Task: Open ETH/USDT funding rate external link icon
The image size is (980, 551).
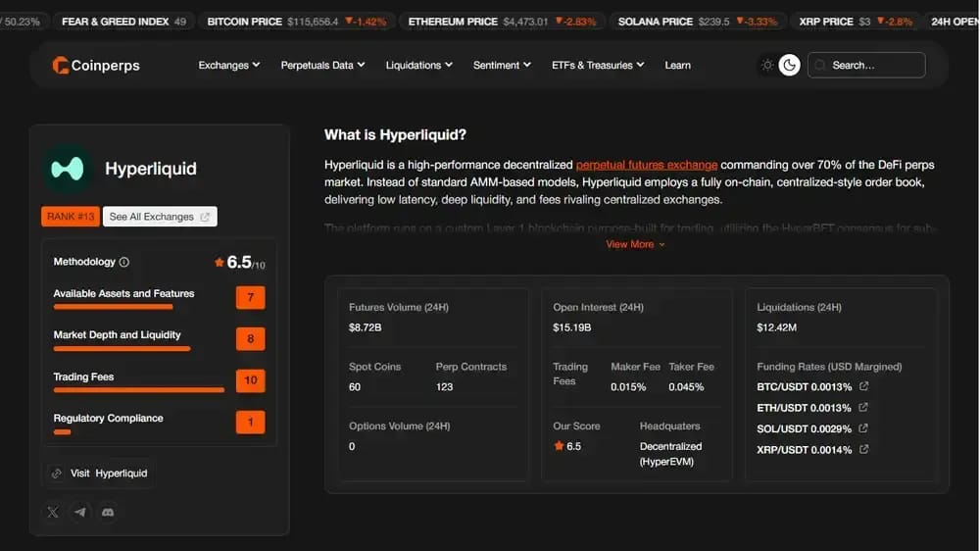Action: [x=863, y=407]
